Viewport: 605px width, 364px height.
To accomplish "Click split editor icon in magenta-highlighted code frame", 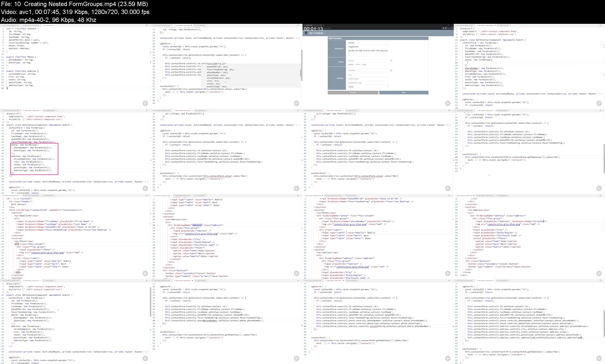I will [147, 110].
